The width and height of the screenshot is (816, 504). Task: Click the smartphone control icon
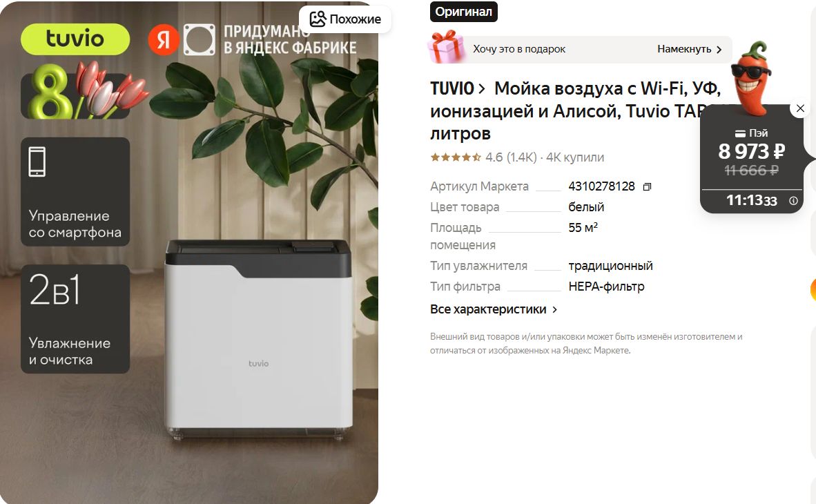(37, 162)
